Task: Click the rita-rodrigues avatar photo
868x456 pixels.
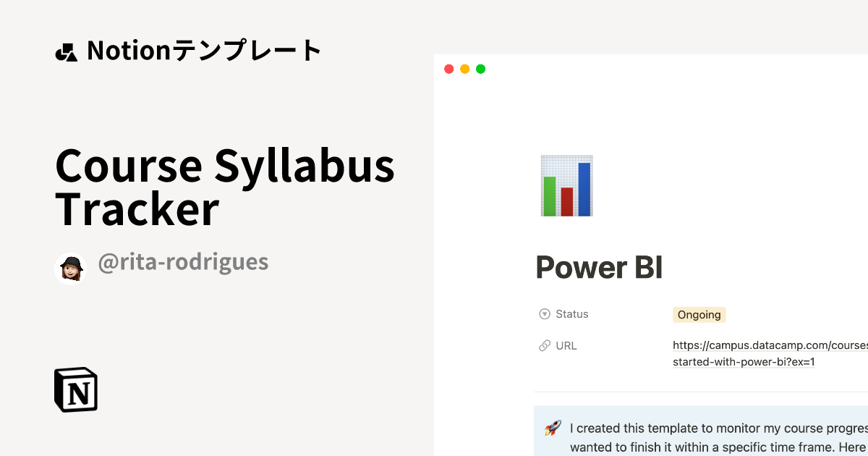Action: click(x=70, y=268)
